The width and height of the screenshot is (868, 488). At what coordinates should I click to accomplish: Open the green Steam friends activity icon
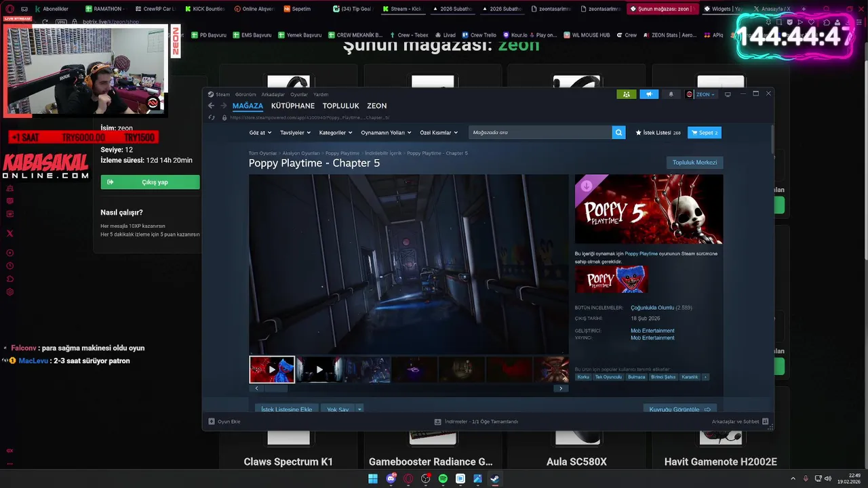tap(627, 94)
